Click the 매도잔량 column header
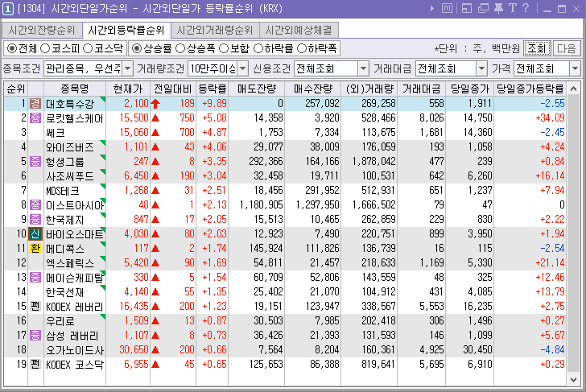 257,89
